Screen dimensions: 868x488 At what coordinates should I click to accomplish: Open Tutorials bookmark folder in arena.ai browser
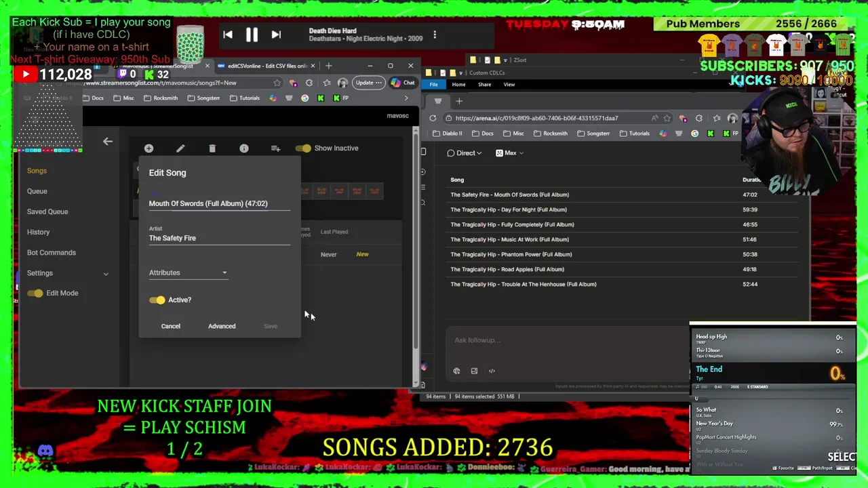tap(633, 134)
